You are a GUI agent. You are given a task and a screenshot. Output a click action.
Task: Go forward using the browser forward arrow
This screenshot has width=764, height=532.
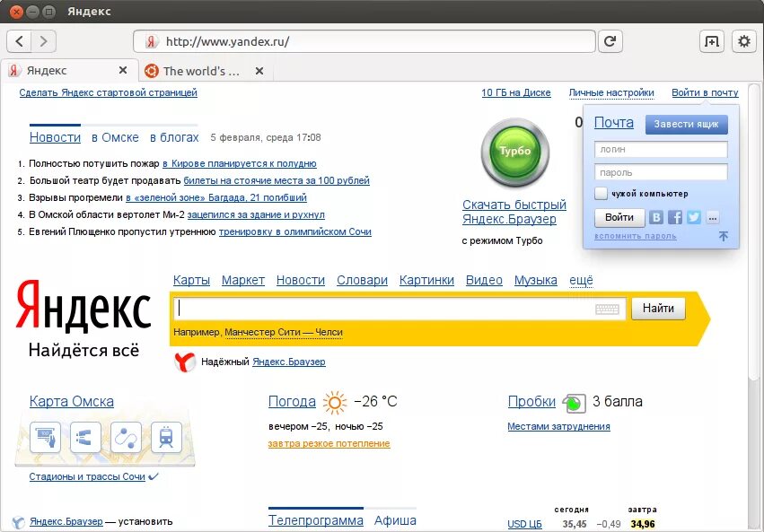44,41
